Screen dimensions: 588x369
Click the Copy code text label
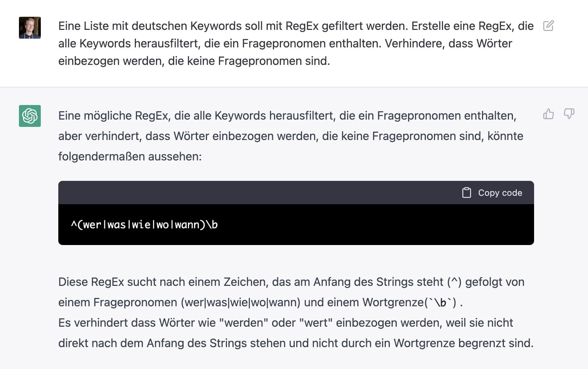tap(500, 193)
